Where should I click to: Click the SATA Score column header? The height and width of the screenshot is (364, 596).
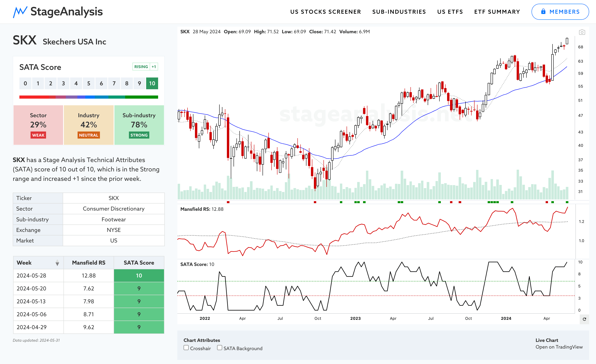click(139, 263)
